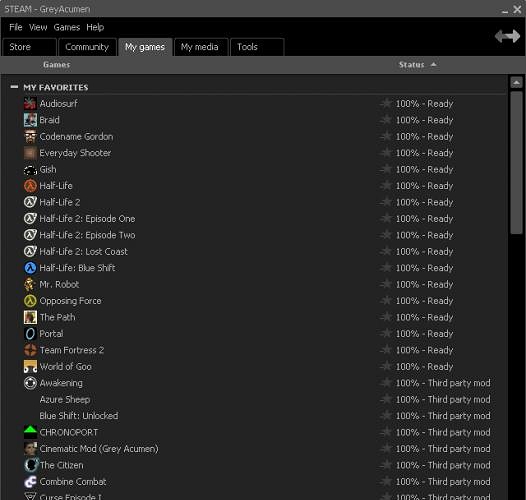Click The Path 100% - Ready status
The width and height of the screenshot is (526, 500).
424,317
